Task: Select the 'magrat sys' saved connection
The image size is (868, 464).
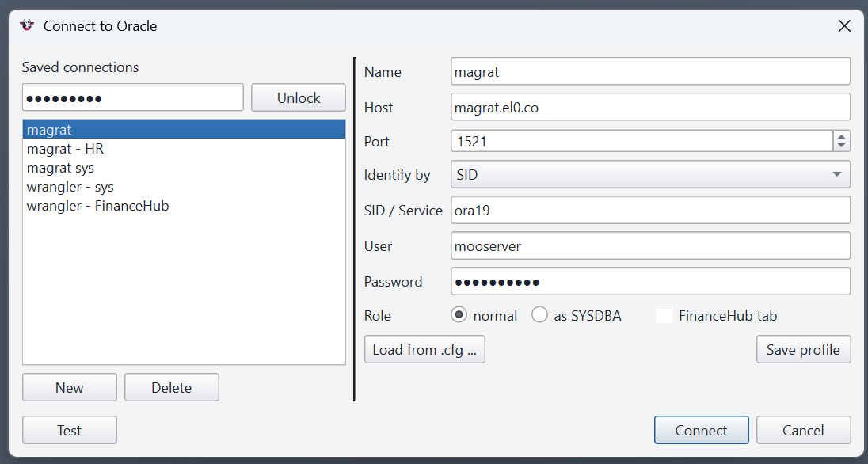Action: click(184, 168)
